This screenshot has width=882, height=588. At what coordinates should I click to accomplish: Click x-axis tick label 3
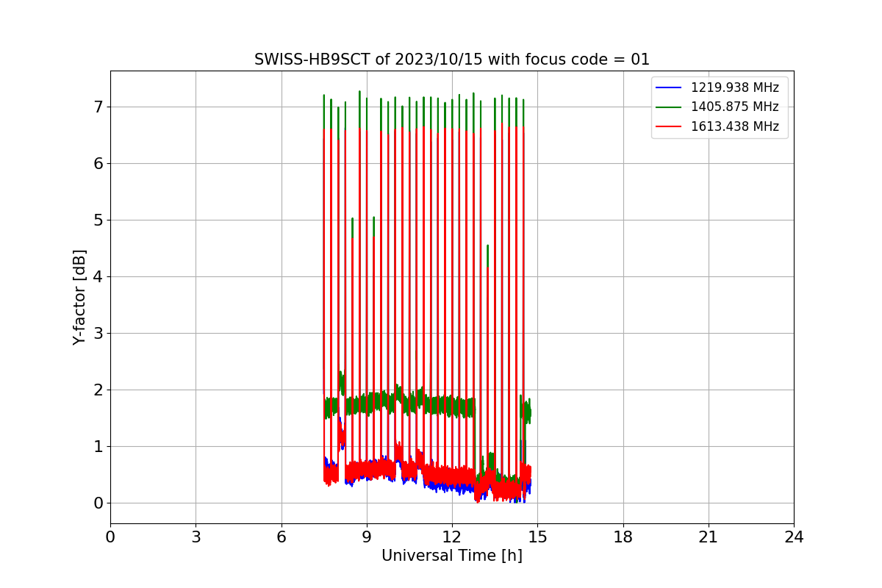pyautogui.click(x=196, y=537)
